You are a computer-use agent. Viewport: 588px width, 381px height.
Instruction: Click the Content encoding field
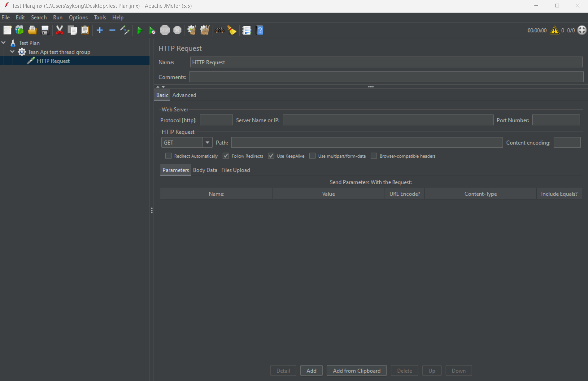[x=567, y=142]
